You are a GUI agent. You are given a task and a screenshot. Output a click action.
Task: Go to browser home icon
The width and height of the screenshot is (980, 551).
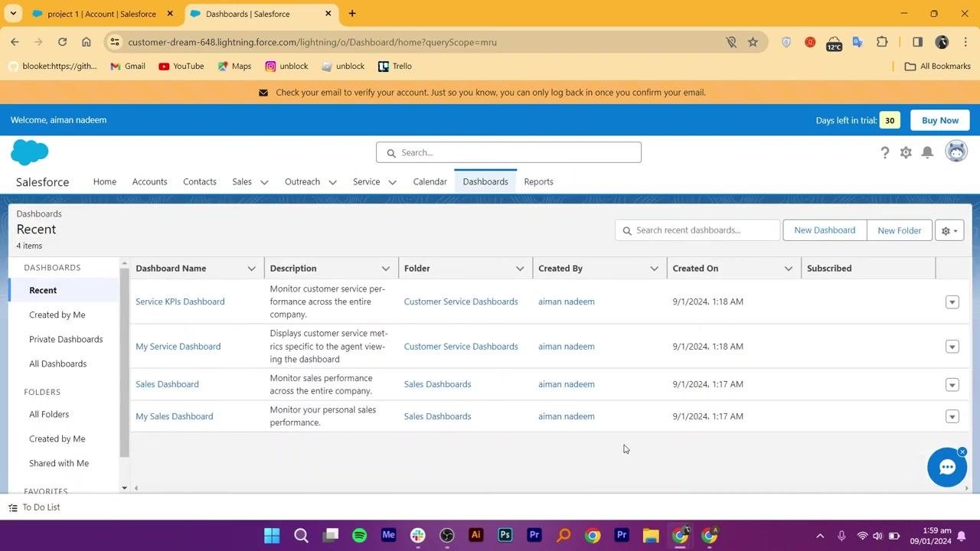tap(87, 42)
